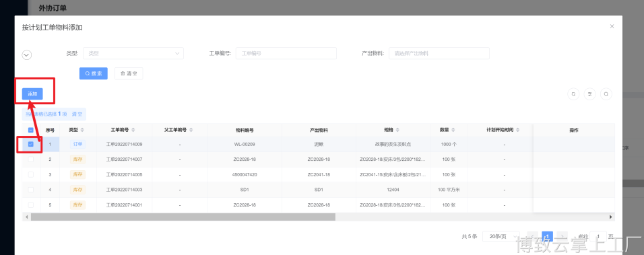Click the horizontal scrollbar thumb
This screenshot has height=255, width=644.
click(x=183, y=217)
